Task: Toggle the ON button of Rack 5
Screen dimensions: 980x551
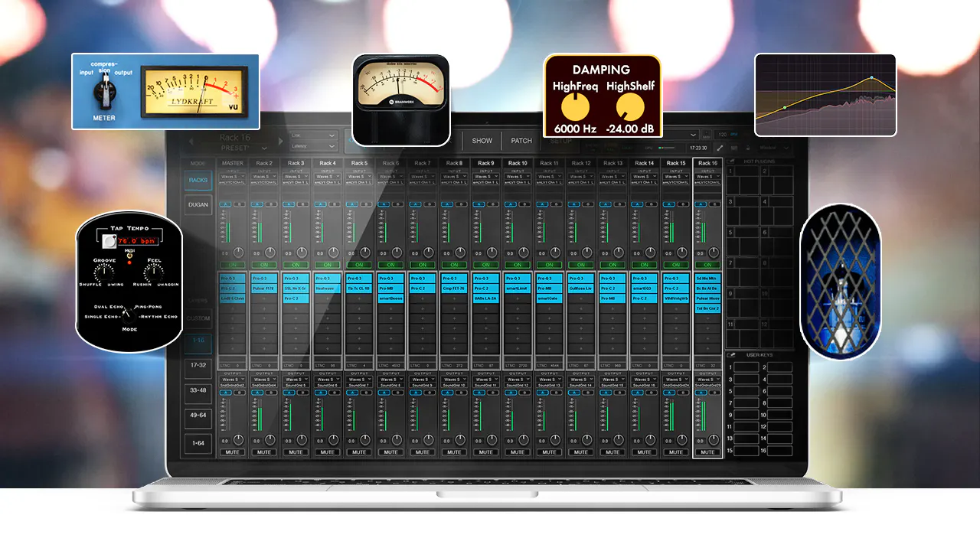Action: (359, 265)
